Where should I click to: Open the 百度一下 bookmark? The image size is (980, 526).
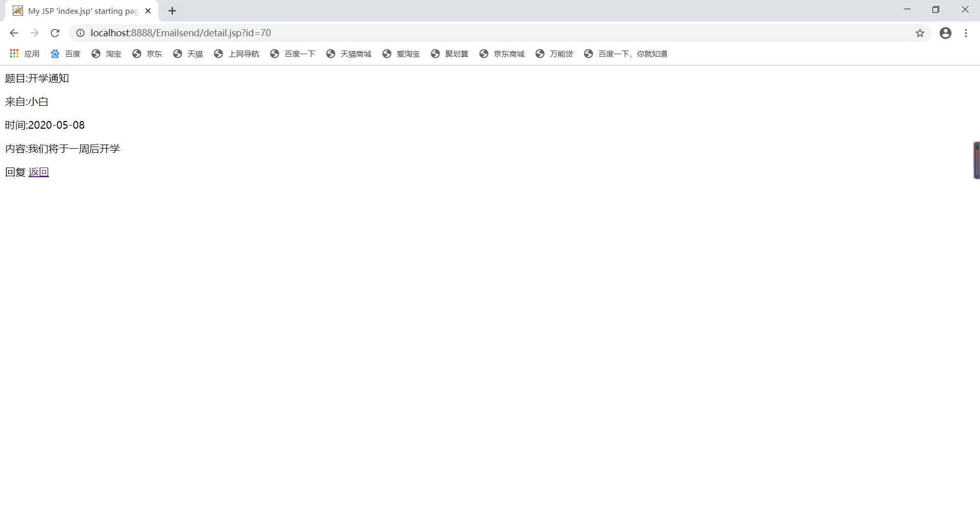[292, 54]
